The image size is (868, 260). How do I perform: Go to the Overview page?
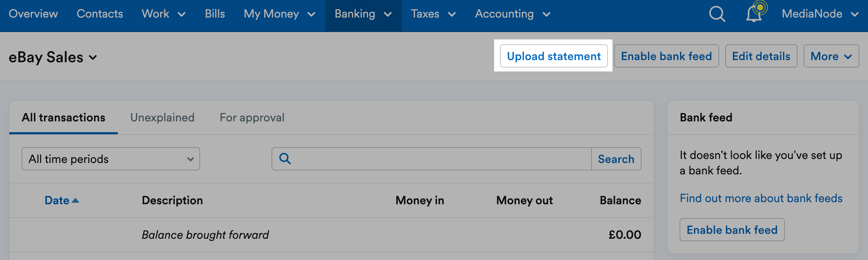33,14
